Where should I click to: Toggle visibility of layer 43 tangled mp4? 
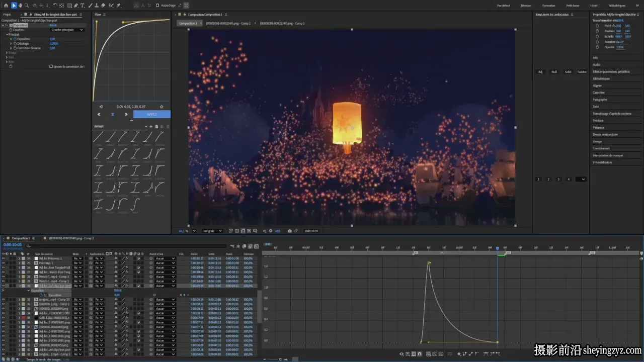pos(4,354)
